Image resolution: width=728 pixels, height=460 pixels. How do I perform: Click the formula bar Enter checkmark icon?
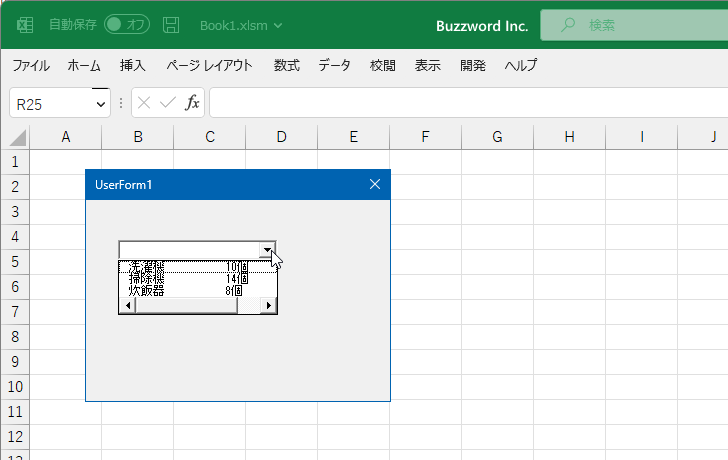pos(168,103)
